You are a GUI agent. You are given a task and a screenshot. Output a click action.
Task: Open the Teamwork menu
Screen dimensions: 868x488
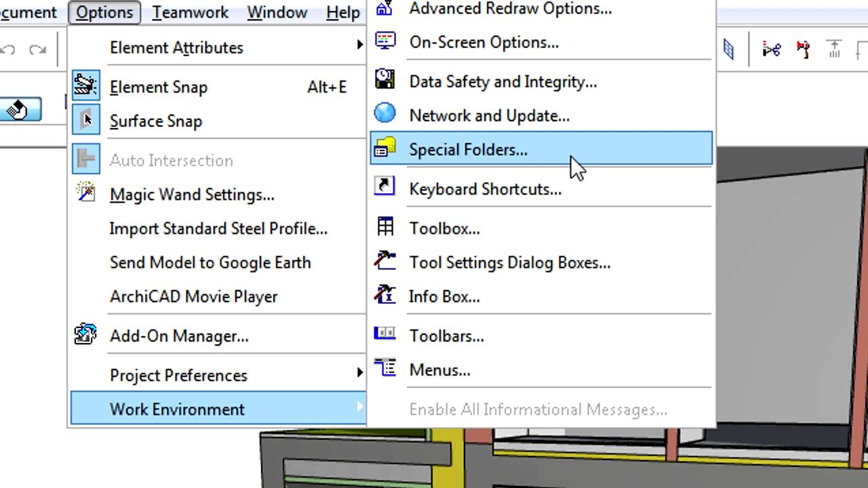click(190, 12)
